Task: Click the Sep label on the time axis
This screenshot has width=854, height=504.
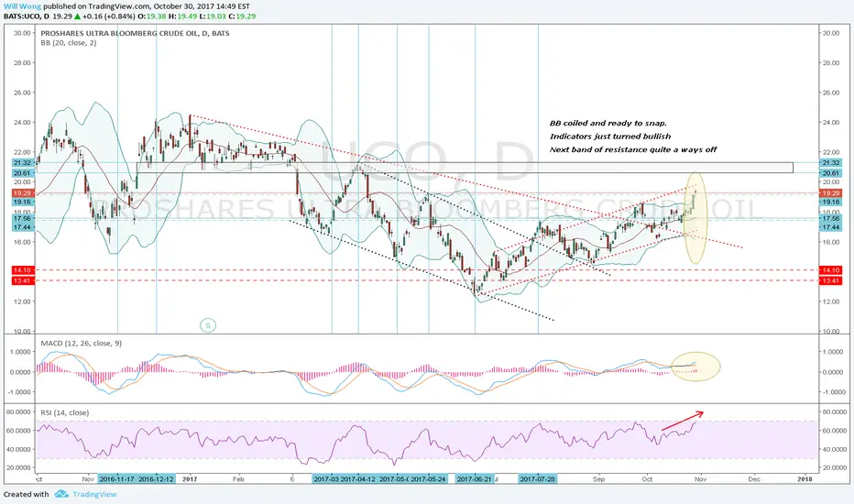Action: [x=598, y=479]
